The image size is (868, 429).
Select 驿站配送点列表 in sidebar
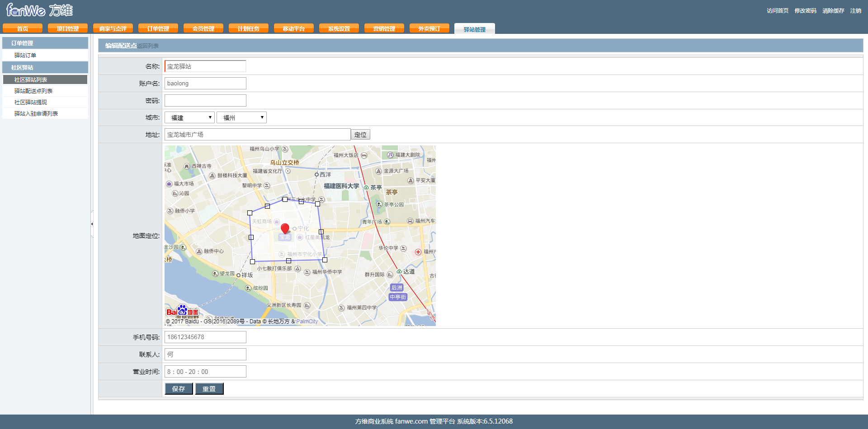coord(33,91)
